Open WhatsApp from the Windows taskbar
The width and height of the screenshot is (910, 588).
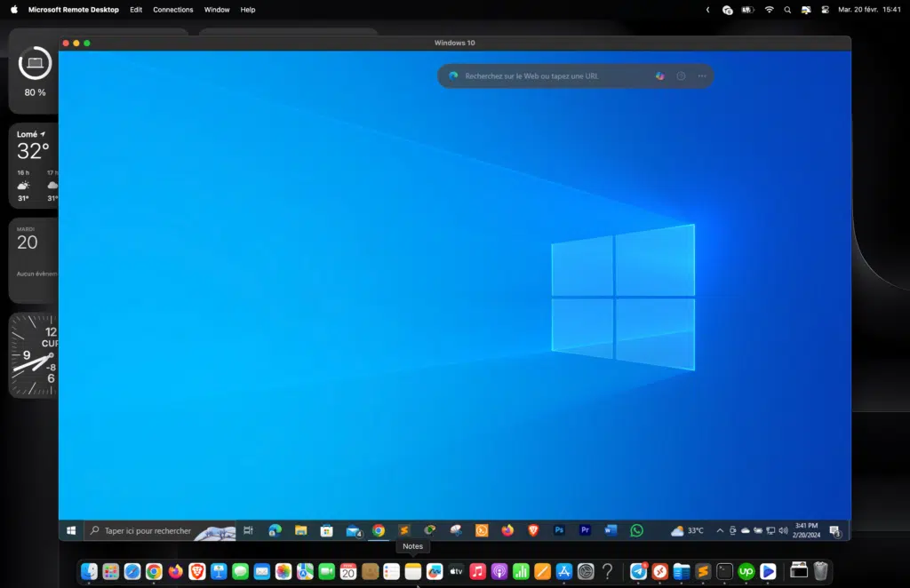(x=636, y=530)
